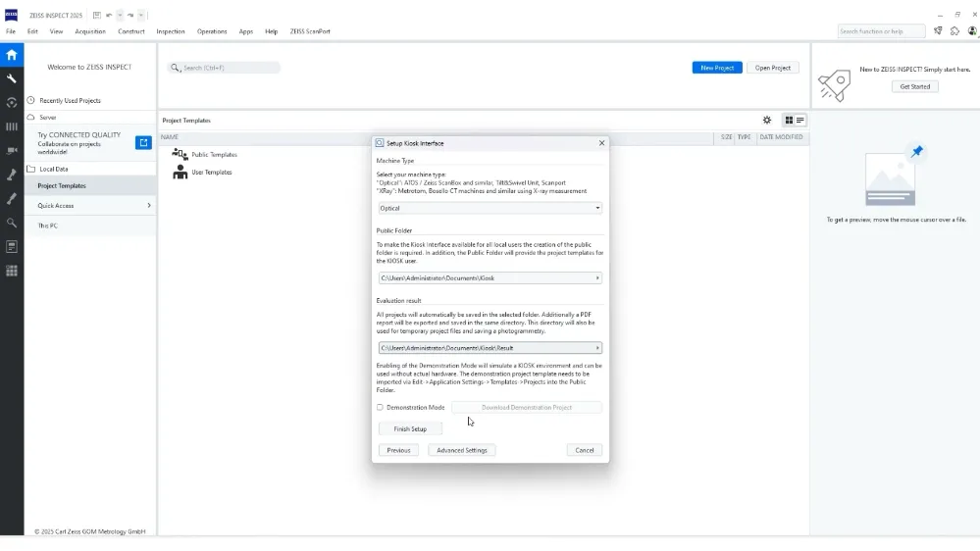Open the undo history dropdown arrow
The image size is (980, 551).
[x=120, y=15]
